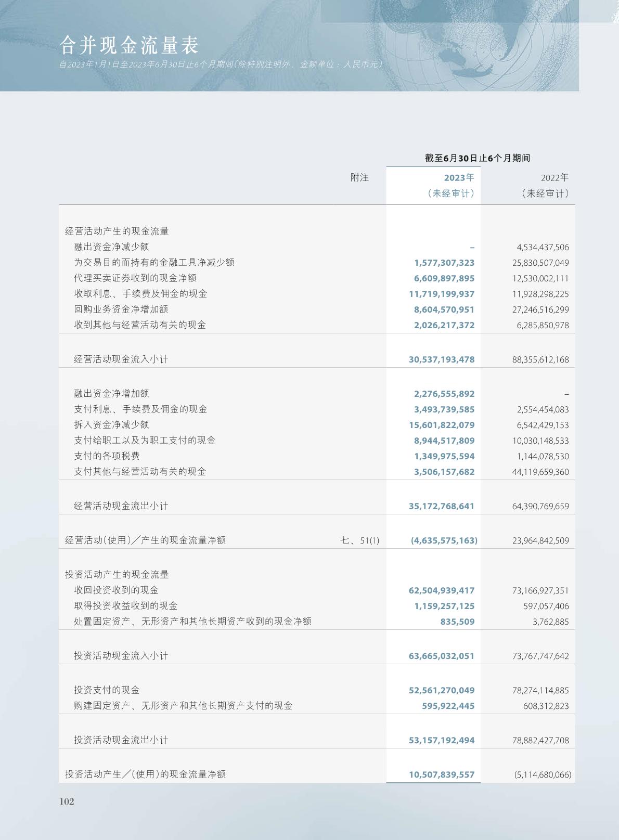Select the 支付的各项税费 row label
Screen dimensions: 619x840
(107, 456)
